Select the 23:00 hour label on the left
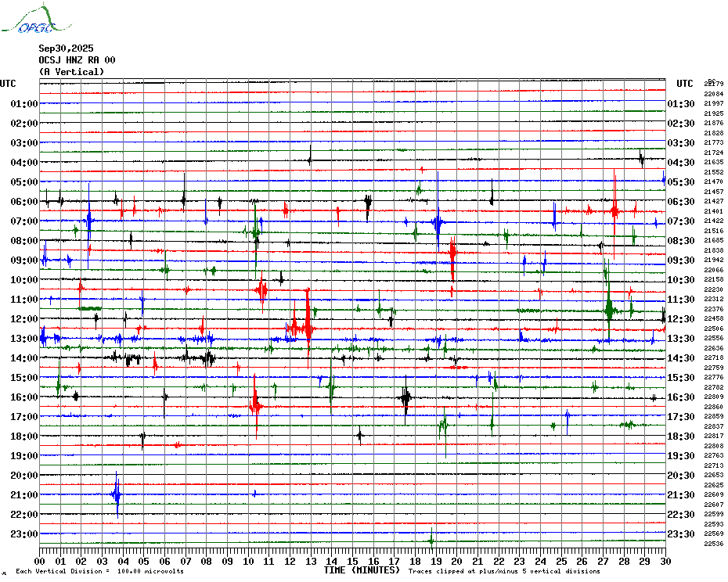 [24, 533]
